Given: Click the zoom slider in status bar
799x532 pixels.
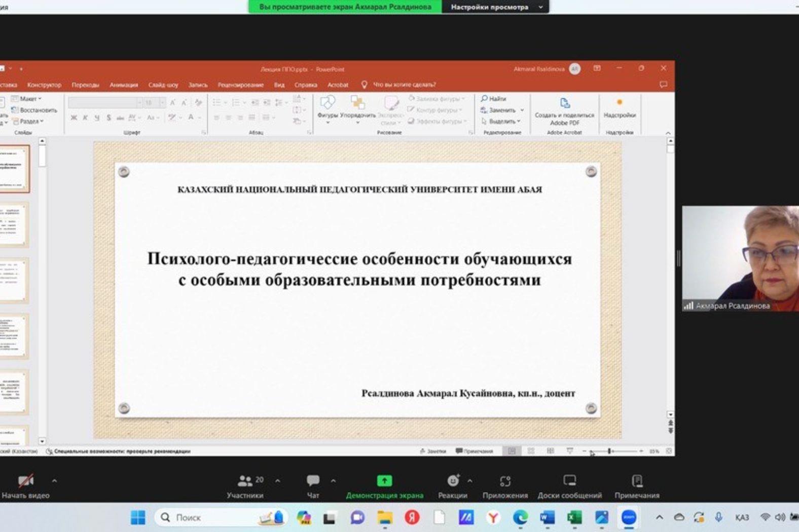Looking at the screenshot, I should pyautogui.click(x=612, y=451).
